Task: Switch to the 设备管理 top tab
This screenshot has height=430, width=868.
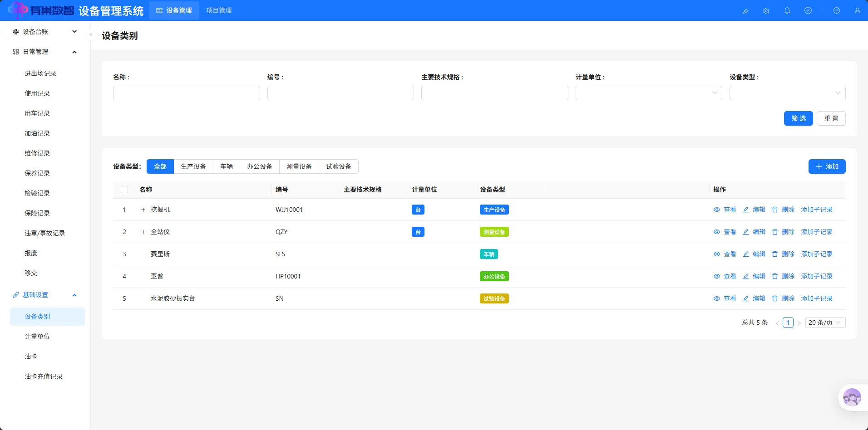Action: point(174,10)
